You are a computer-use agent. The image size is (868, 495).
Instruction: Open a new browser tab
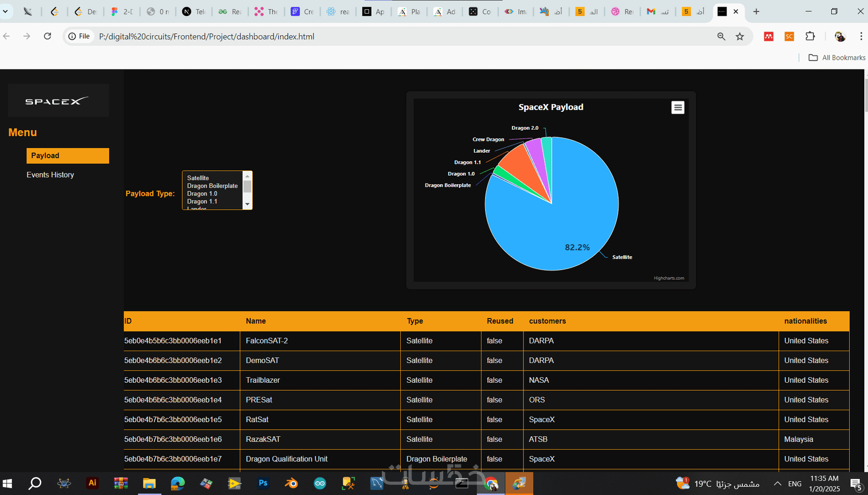(x=756, y=11)
